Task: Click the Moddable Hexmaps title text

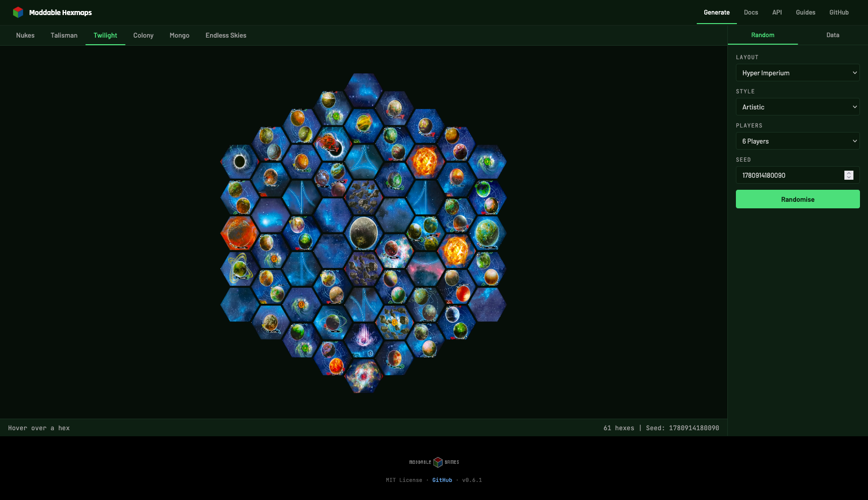Action: coord(60,13)
